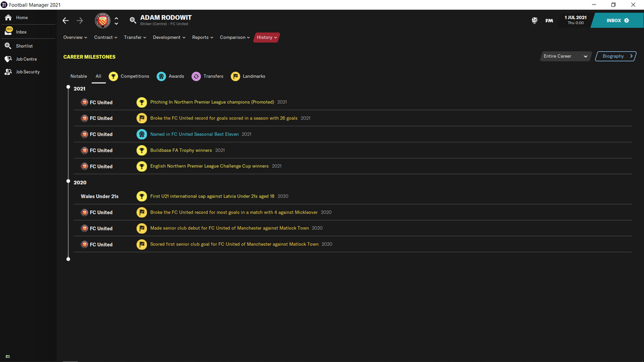Screen dimensions: 644x362
Task: Click FC United badge in Best Eleven row
Action: pyautogui.click(x=85, y=134)
